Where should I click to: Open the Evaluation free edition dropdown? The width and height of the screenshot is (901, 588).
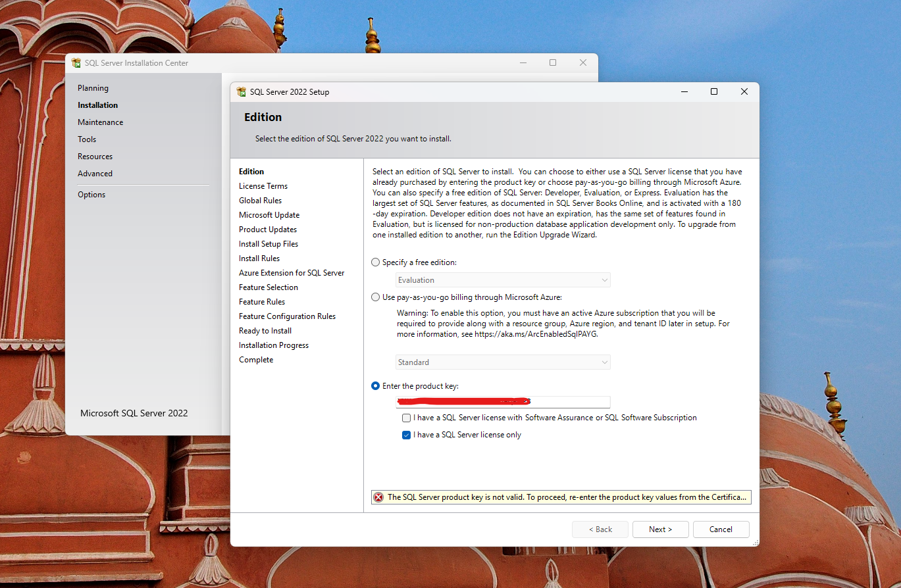click(x=503, y=280)
